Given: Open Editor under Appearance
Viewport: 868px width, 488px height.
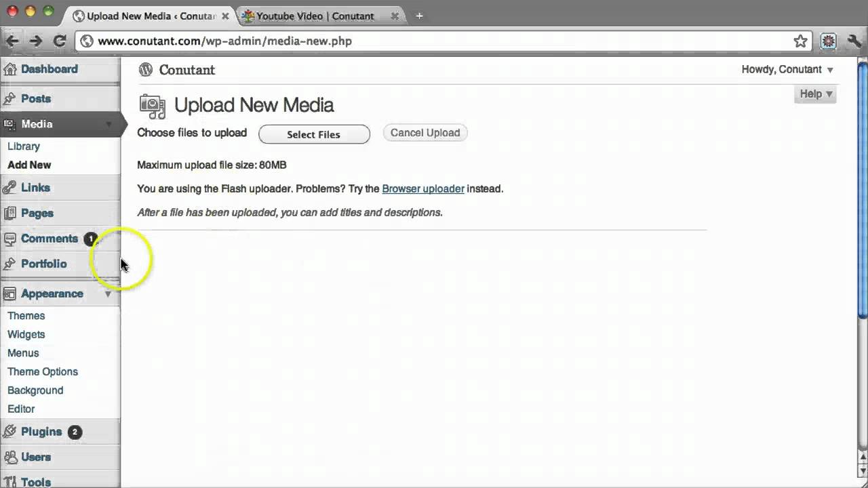Looking at the screenshot, I should tap(21, 409).
